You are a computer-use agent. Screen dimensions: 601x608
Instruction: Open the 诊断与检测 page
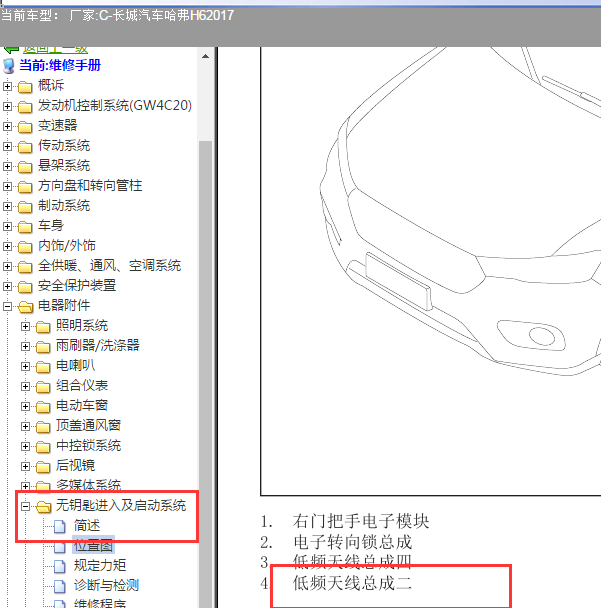[106, 586]
